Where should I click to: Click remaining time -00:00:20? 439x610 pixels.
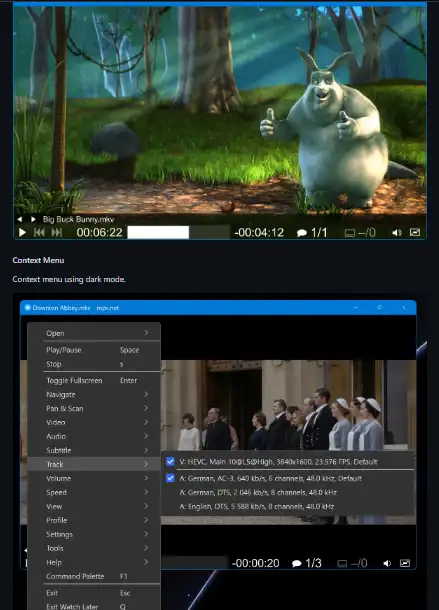(x=256, y=563)
